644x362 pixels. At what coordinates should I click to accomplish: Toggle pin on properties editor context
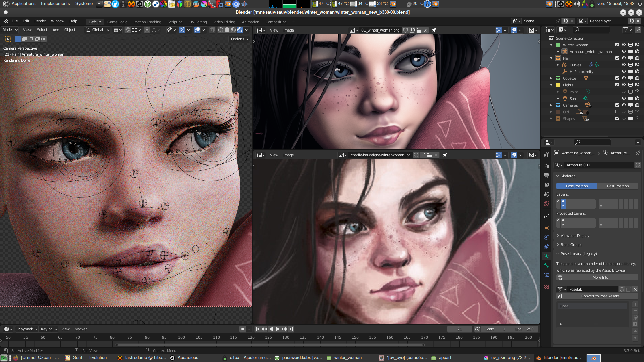(x=638, y=153)
